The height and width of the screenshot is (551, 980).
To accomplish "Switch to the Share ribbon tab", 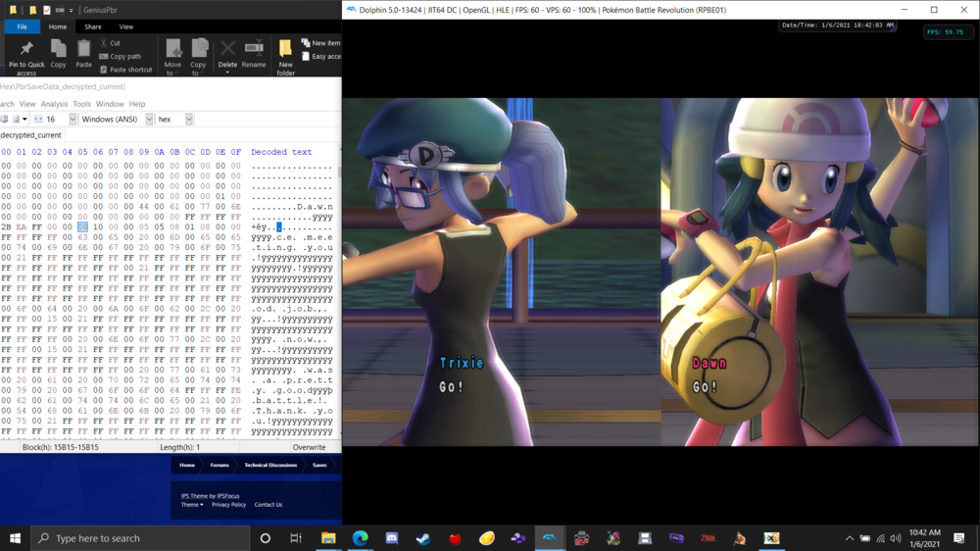I will pos(92,26).
